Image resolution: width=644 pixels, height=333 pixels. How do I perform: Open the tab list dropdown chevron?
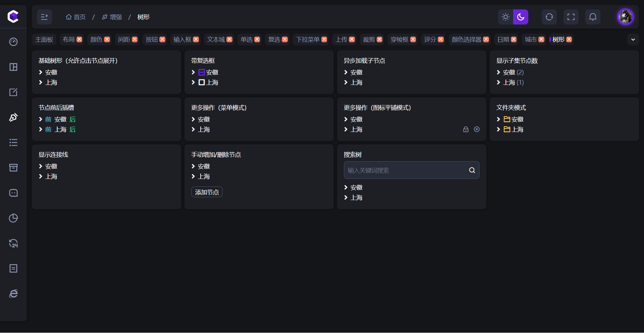(x=633, y=40)
